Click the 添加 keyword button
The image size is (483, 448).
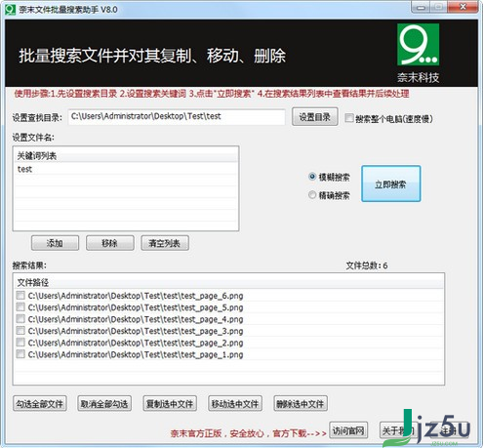point(55,243)
